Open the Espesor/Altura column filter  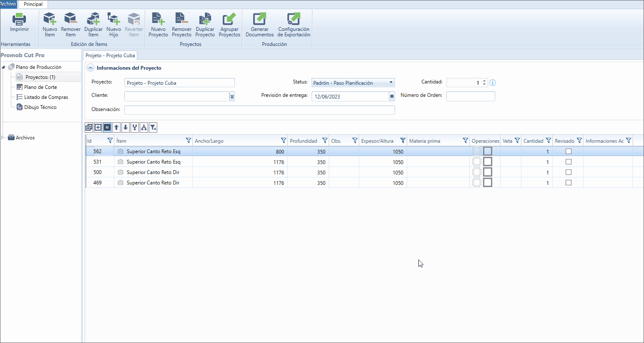tap(403, 141)
